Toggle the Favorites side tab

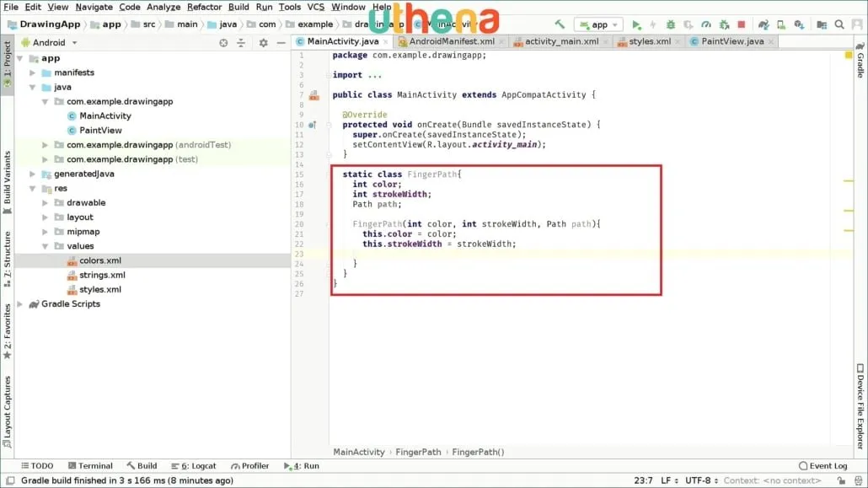click(x=8, y=331)
